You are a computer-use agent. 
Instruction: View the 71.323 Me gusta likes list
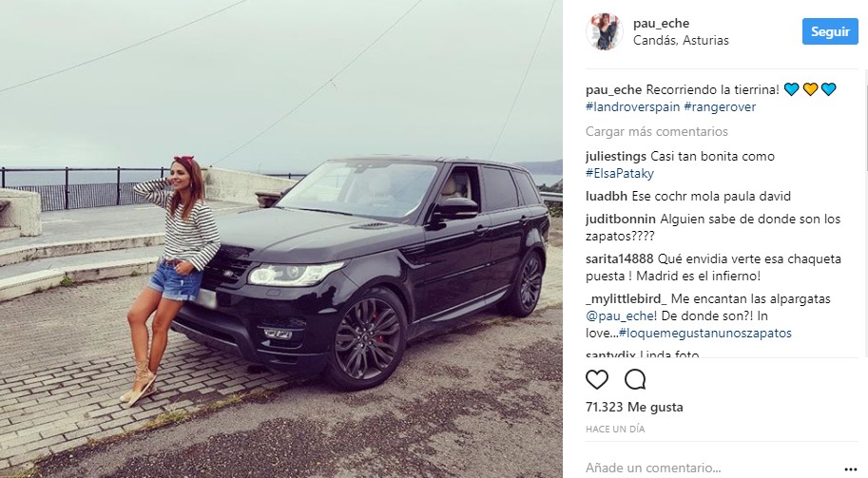tap(634, 407)
